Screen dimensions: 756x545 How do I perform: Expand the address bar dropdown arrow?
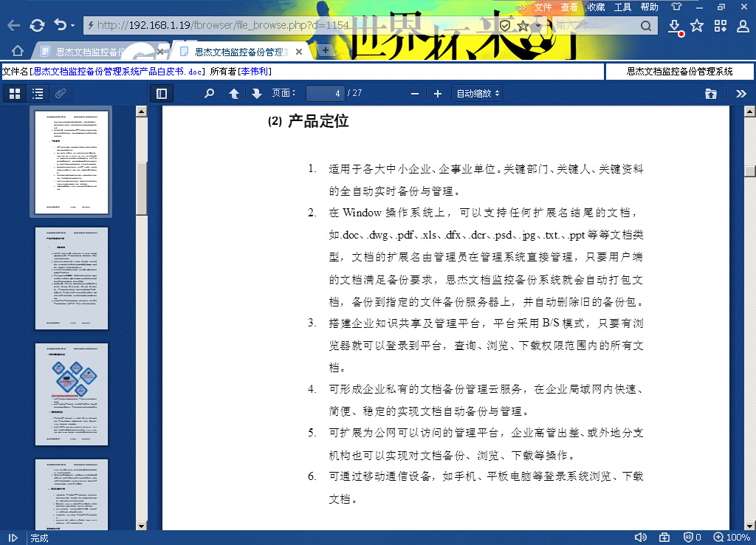point(537,26)
